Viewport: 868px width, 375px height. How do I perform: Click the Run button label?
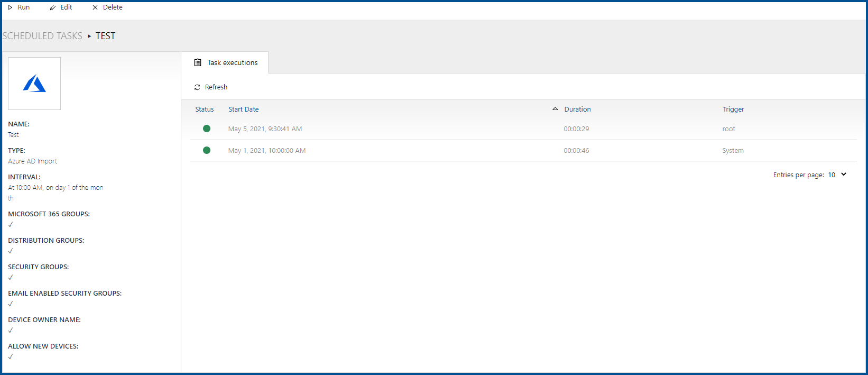(24, 7)
